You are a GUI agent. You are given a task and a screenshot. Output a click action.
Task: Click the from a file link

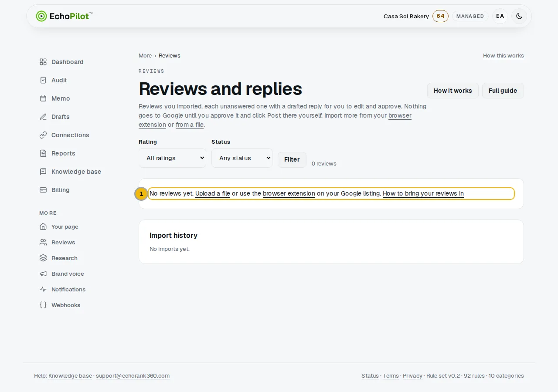(x=190, y=125)
